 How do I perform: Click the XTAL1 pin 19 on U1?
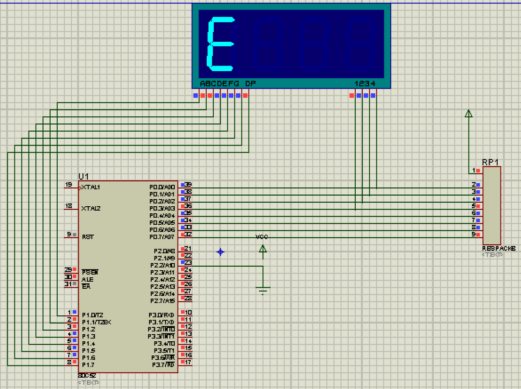click(x=71, y=187)
